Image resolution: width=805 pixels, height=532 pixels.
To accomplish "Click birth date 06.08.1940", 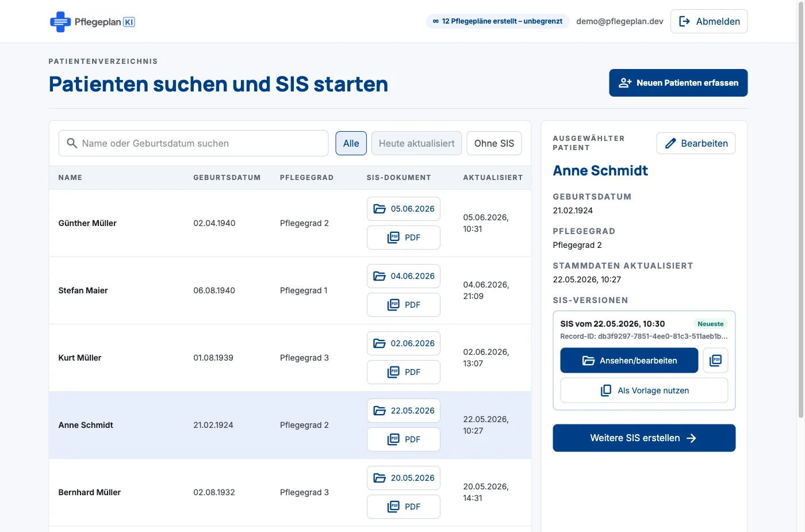I will click(214, 290).
